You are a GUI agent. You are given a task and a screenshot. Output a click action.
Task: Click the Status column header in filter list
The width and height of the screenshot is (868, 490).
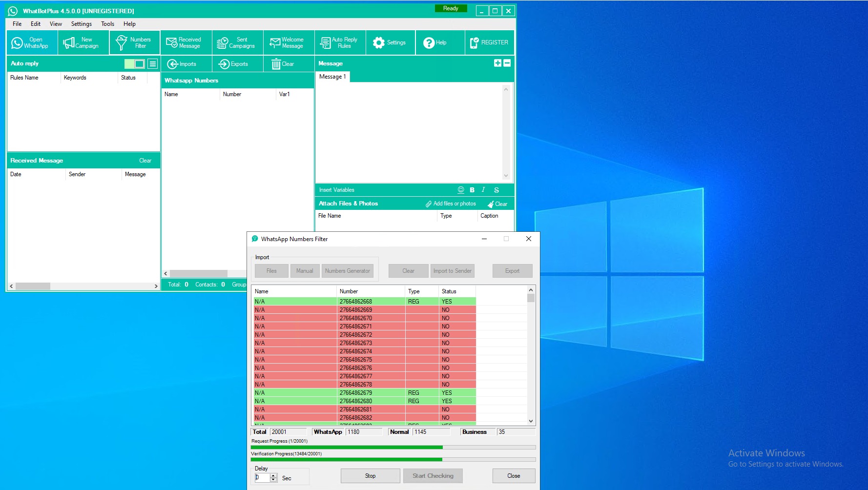tap(457, 291)
